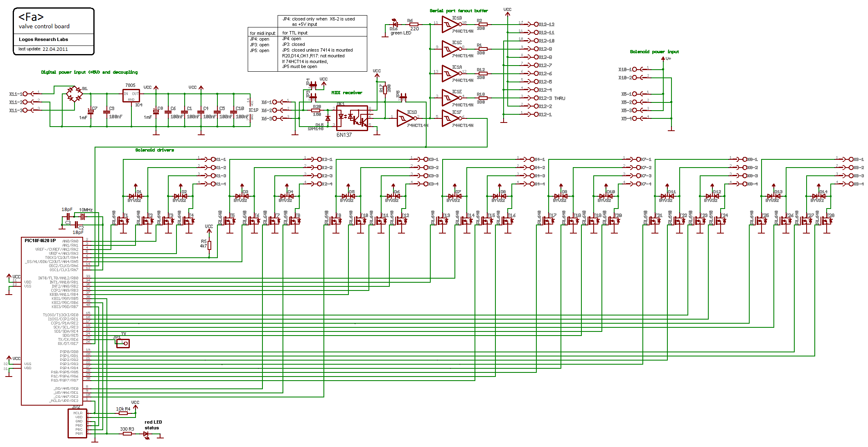Screen dimensions: 868x447
Task: Click the 10k R4 resistor
Action: 123,413
